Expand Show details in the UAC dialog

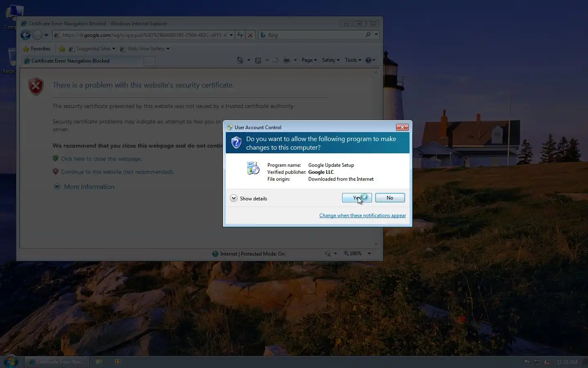pos(249,198)
